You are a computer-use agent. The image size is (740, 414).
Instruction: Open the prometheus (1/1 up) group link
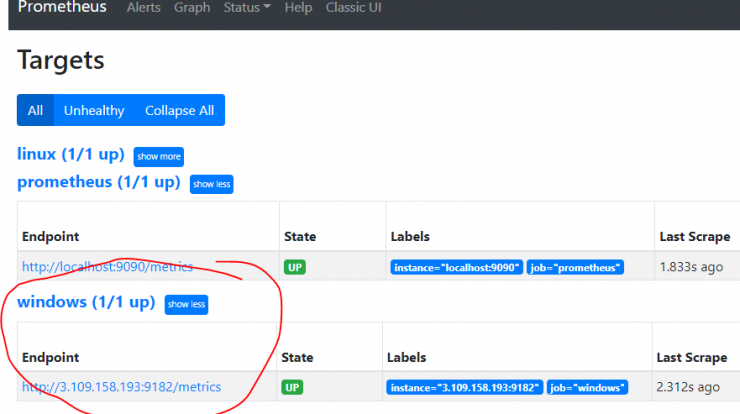(99, 182)
